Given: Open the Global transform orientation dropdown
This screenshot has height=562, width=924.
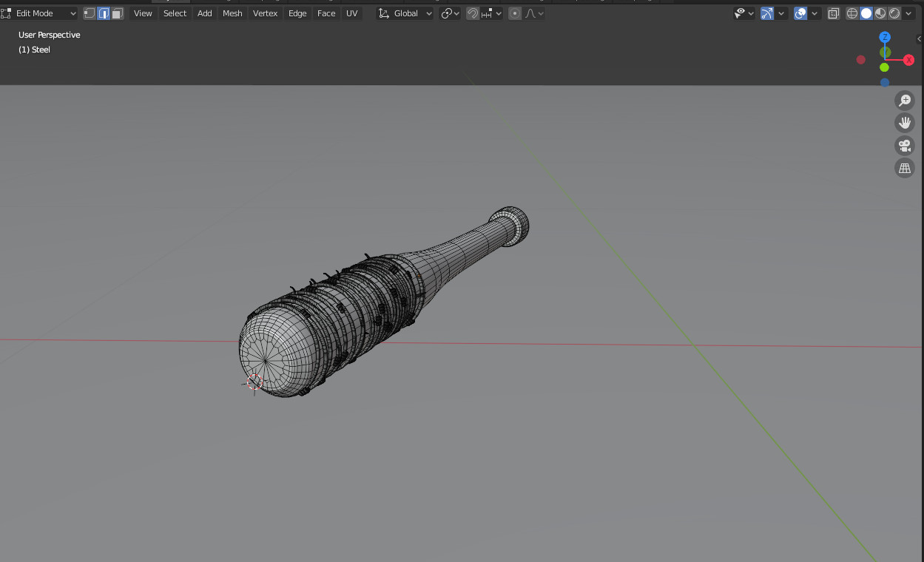Looking at the screenshot, I should 405,13.
